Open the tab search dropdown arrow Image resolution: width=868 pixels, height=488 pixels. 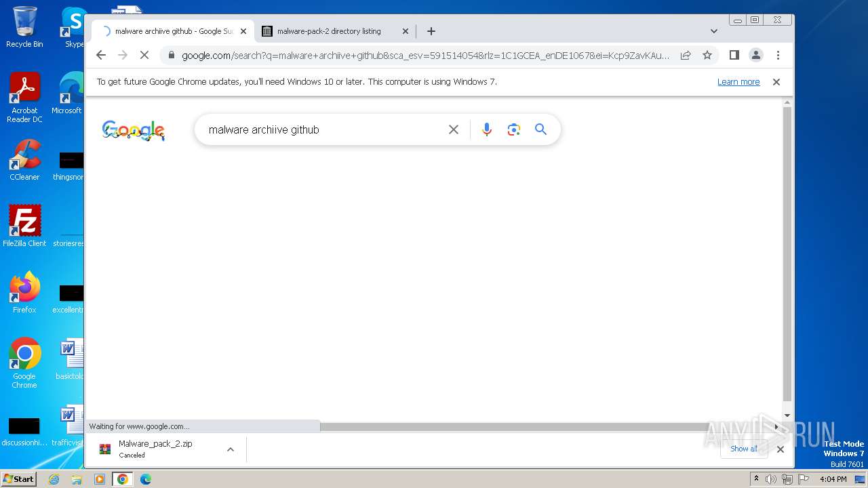714,31
